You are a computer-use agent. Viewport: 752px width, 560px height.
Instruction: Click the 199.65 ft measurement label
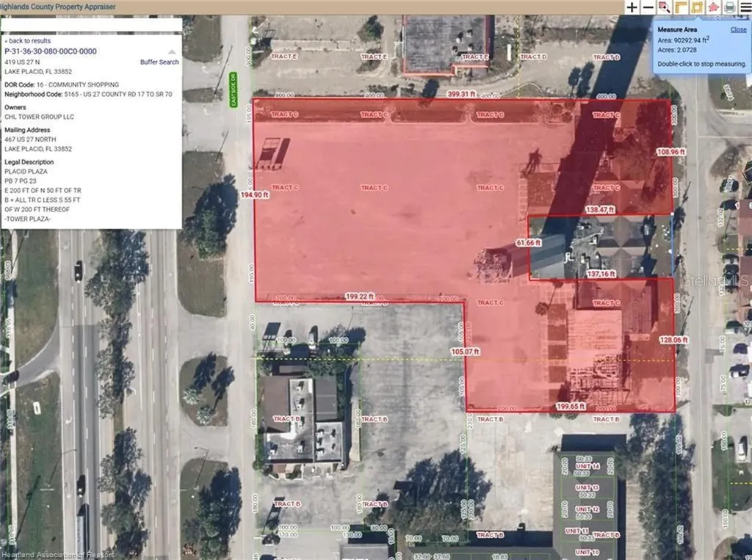click(570, 406)
